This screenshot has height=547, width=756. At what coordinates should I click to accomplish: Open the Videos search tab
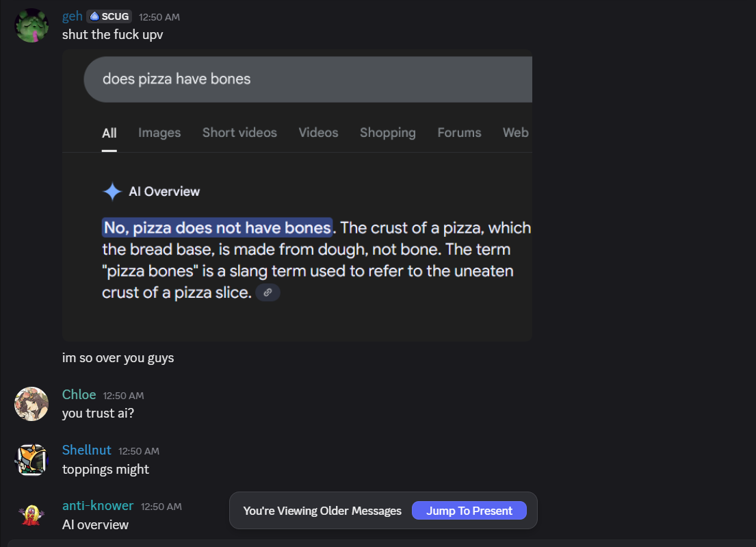pos(318,133)
